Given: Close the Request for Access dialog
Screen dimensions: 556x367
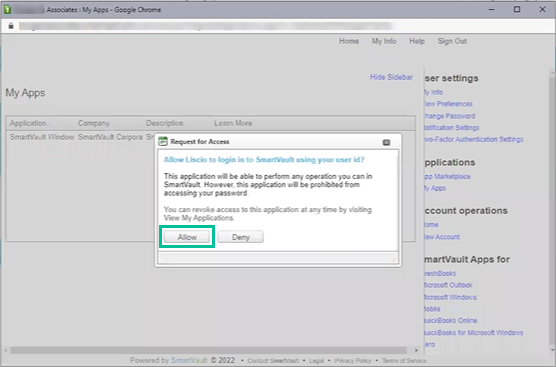Looking at the screenshot, I should [386, 142].
